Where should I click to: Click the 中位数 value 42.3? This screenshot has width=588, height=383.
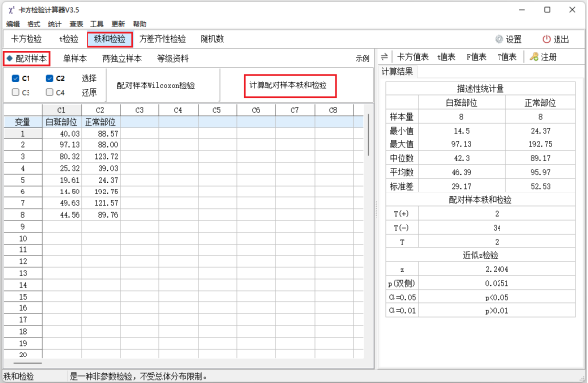coord(461,158)
